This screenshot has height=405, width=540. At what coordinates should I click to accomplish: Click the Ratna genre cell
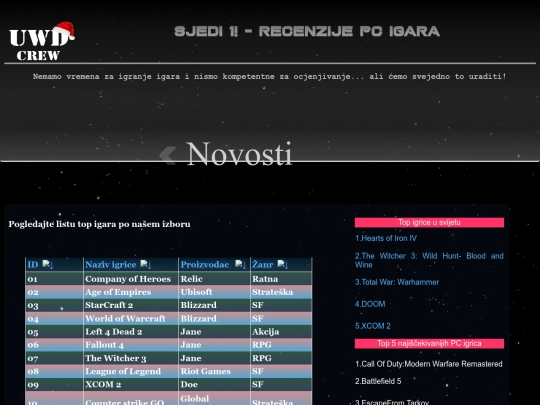coord(281,279)
